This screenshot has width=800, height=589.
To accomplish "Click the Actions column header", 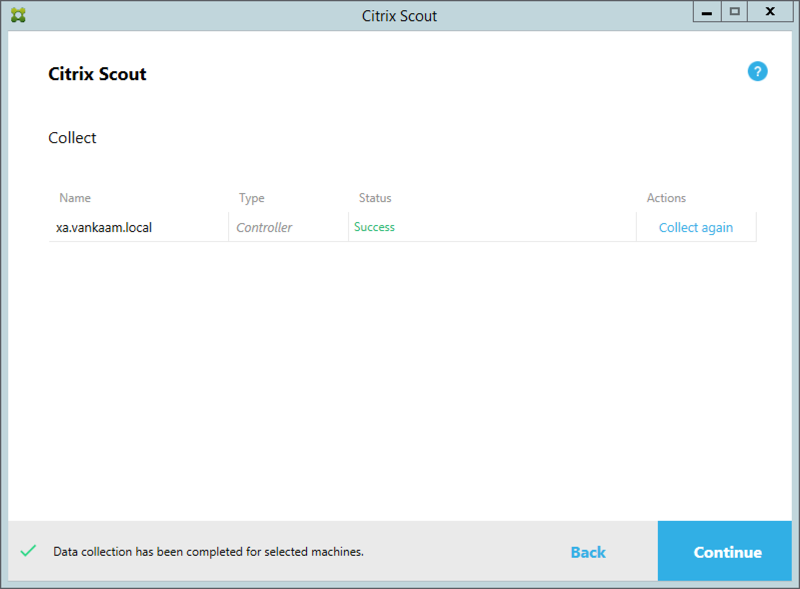I will 666,198.
